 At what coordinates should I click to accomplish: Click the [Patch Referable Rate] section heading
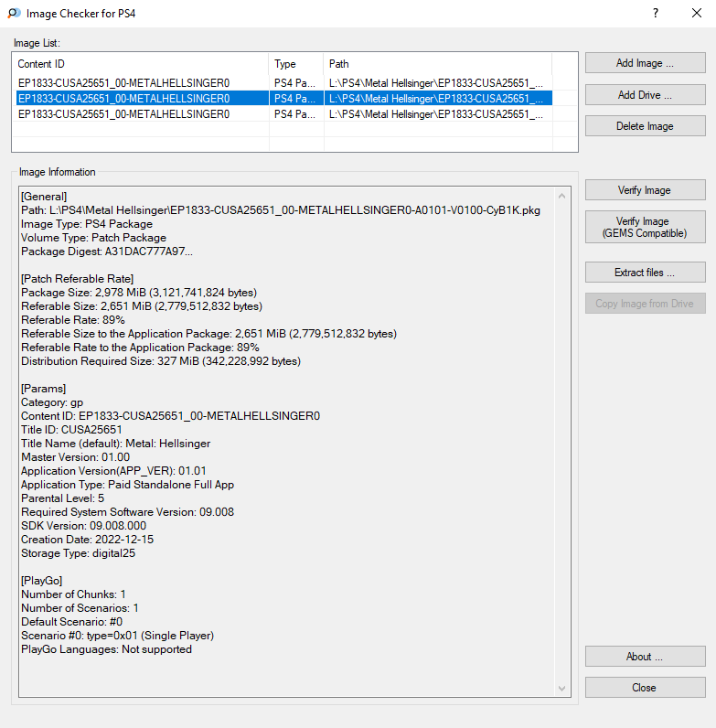pos(77,279)
